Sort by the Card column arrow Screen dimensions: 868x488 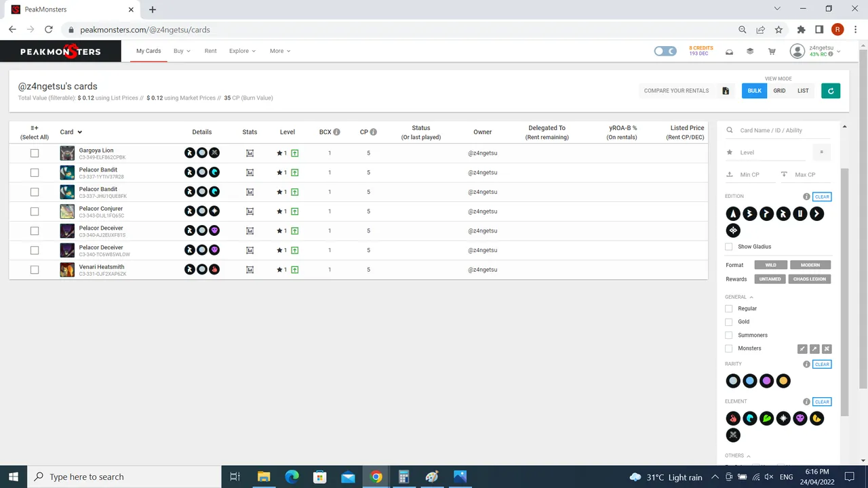click(80, 132)
